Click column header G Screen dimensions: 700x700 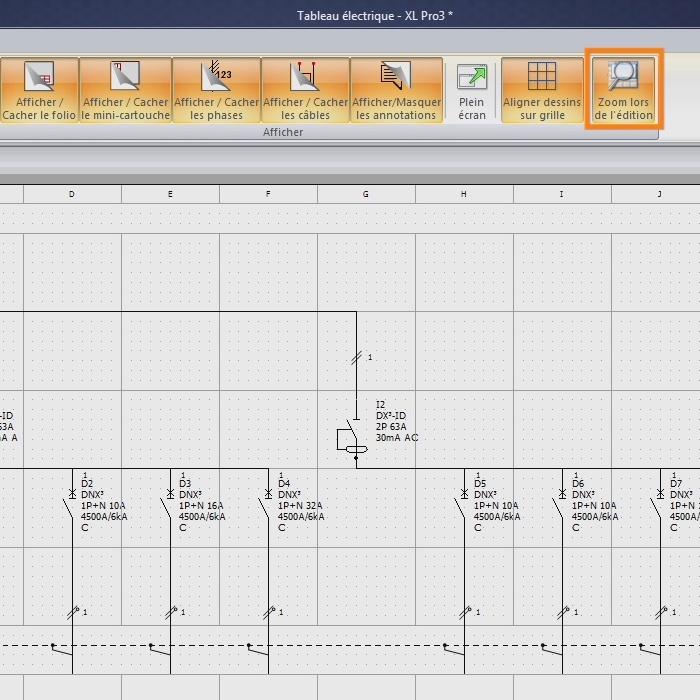[x=366, y=194]
